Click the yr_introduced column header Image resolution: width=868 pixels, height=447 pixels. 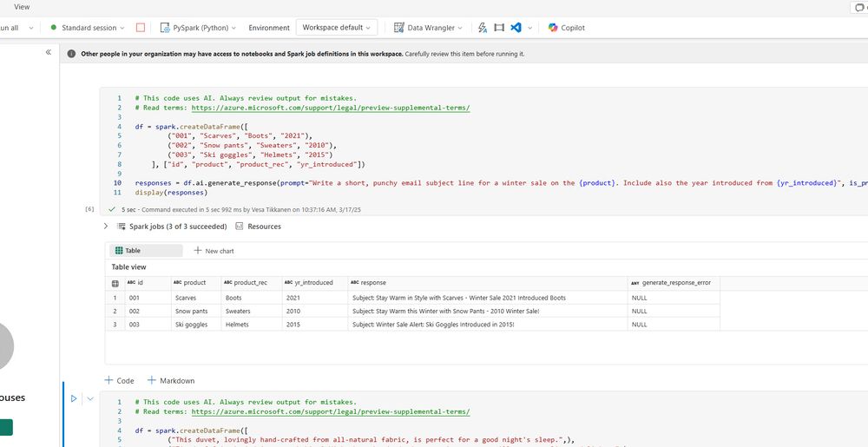[x=315, y=283]
